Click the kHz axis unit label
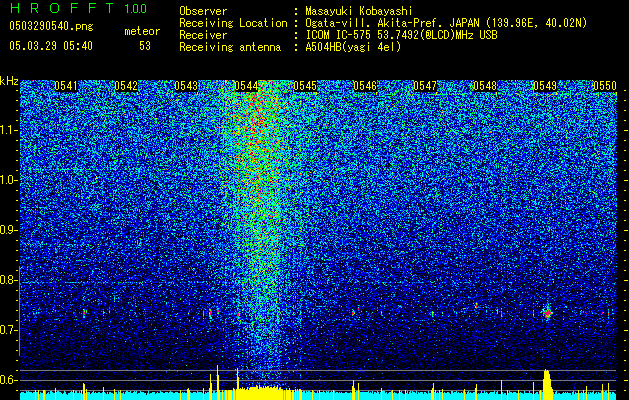Image resolution: width=629 pixels, height=400 pixels. (9, 81)
